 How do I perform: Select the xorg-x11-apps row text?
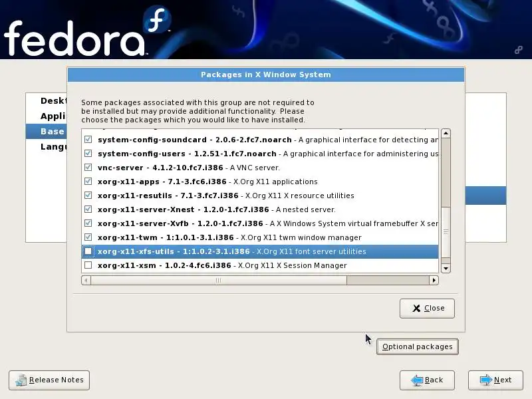coord(207,182)
